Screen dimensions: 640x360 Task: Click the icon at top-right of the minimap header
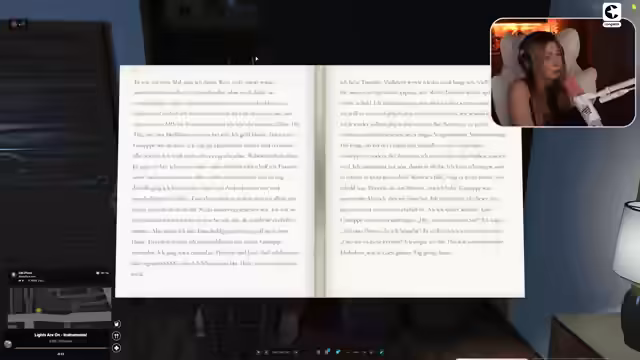click(98, 273)
